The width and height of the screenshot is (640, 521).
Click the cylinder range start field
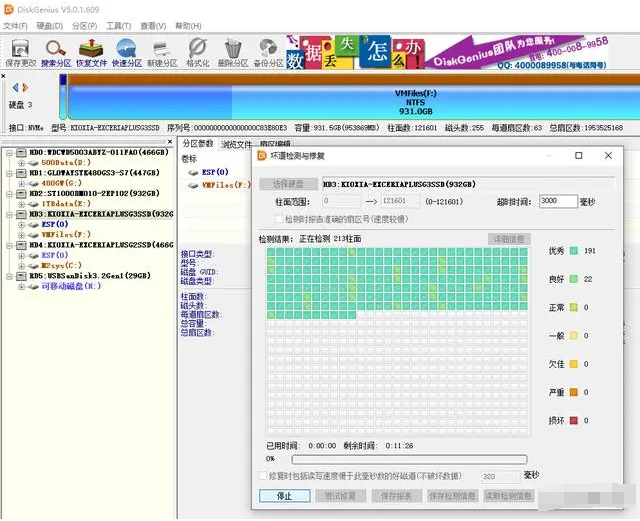pos(341,201)
